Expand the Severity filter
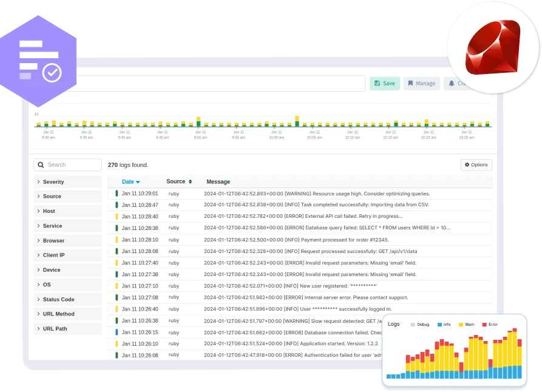 click(x=68, y=182)
